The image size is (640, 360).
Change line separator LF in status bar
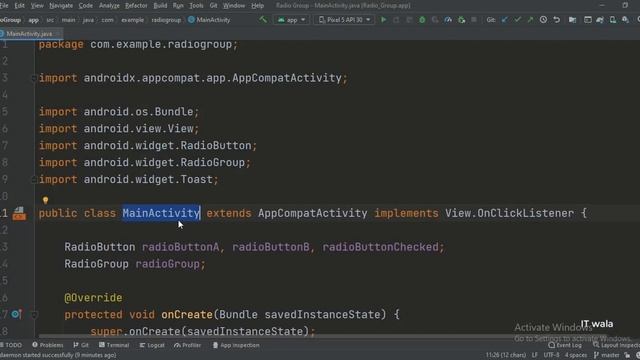(535, 355)
